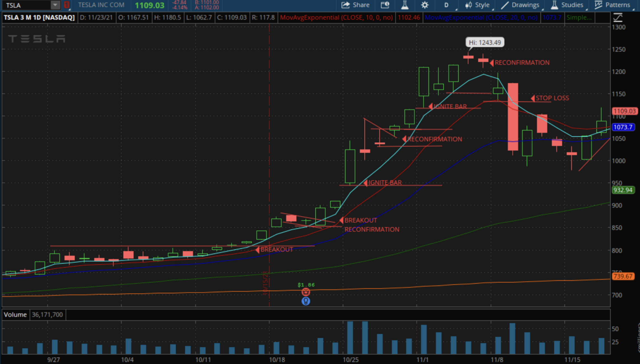Click the drawing-set icon at the header's right end
Screen dimensions: 640x364
click(618, 18)
